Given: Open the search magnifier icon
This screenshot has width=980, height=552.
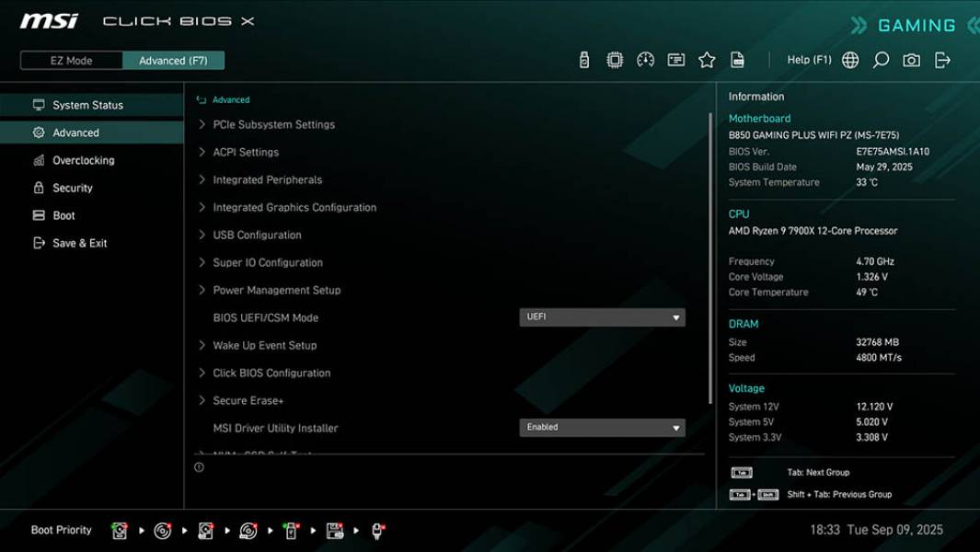Looking at the screenshot, I should point(880,59).
